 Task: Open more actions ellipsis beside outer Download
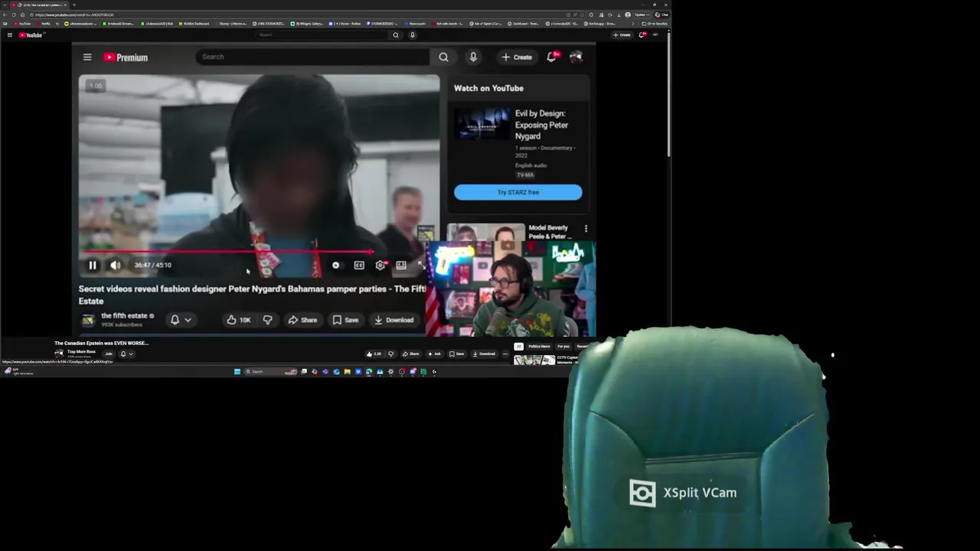click(x=505, y=354)
